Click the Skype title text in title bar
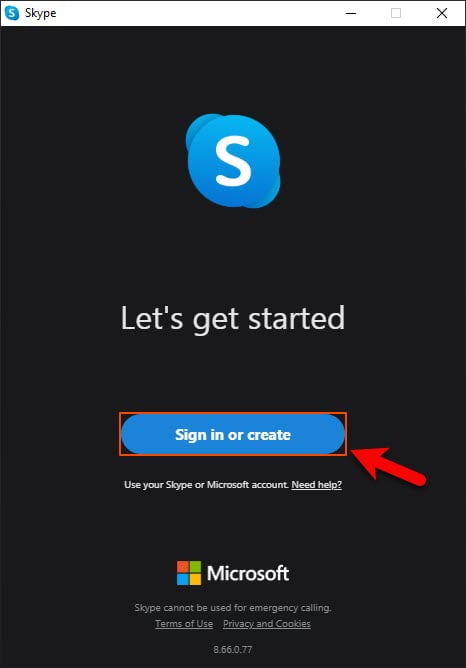This screenshot has width=466, height=668. tap(40, 13)
